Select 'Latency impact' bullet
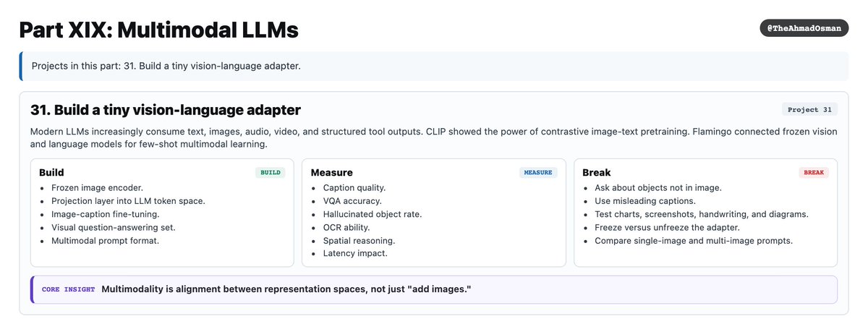Screen dimensions: 868x332 click(354, 254)
